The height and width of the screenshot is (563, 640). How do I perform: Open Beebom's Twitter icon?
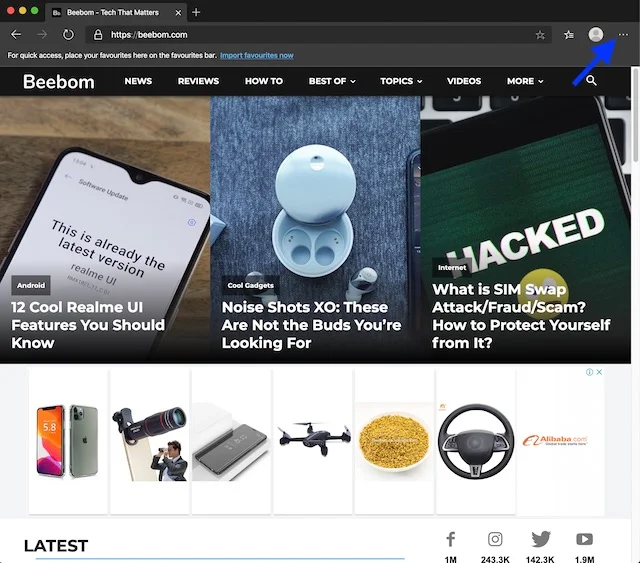(541, 539)
